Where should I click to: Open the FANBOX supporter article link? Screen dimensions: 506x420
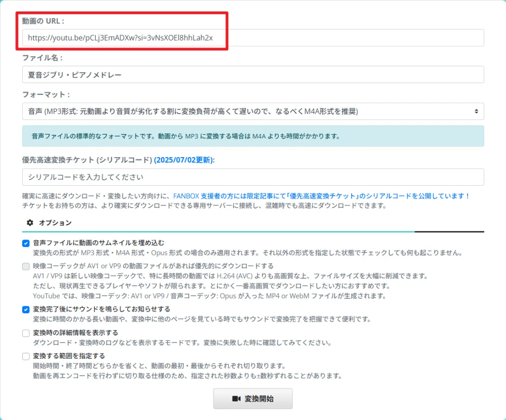click(321, 196)
